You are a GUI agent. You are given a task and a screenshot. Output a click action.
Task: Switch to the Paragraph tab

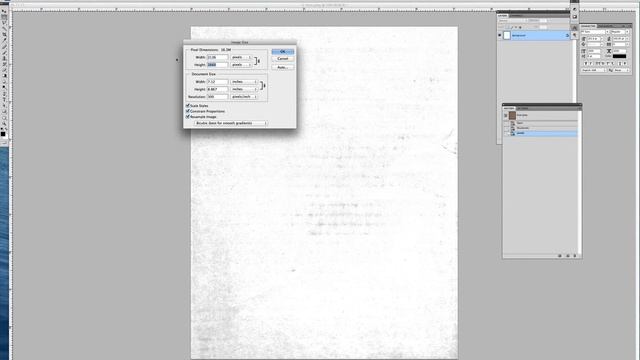point(606,26)
